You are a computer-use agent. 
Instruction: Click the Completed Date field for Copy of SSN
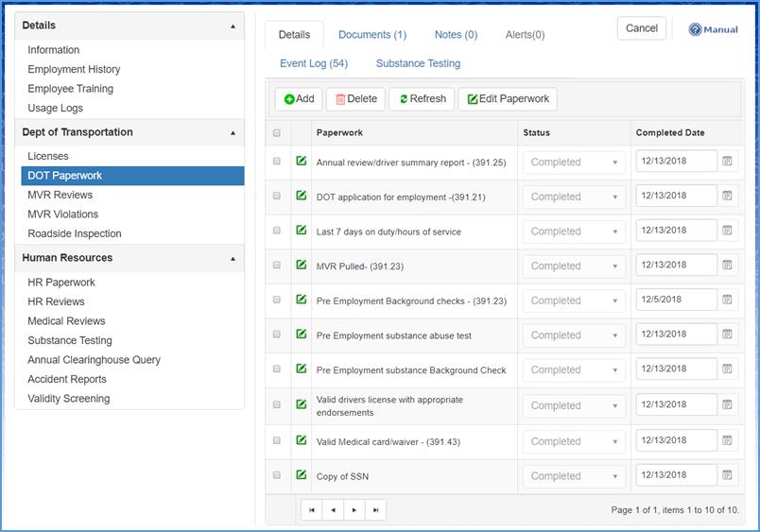click(x=676, y=476)
